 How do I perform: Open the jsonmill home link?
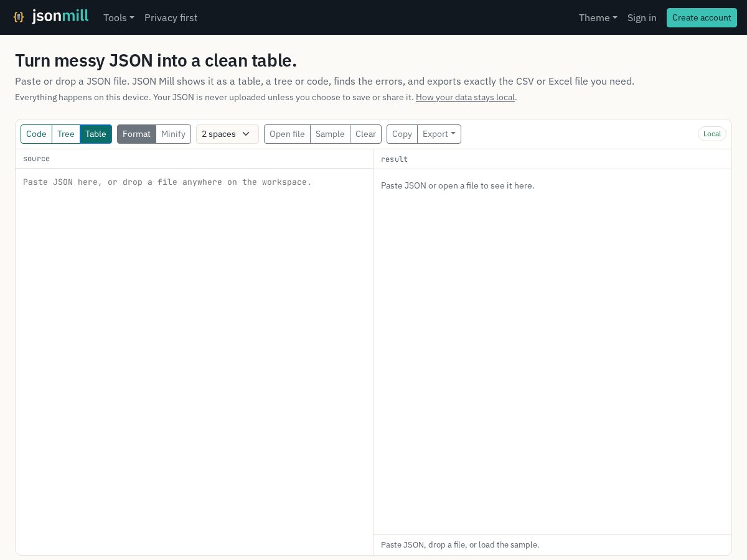[x=51, y=17]
